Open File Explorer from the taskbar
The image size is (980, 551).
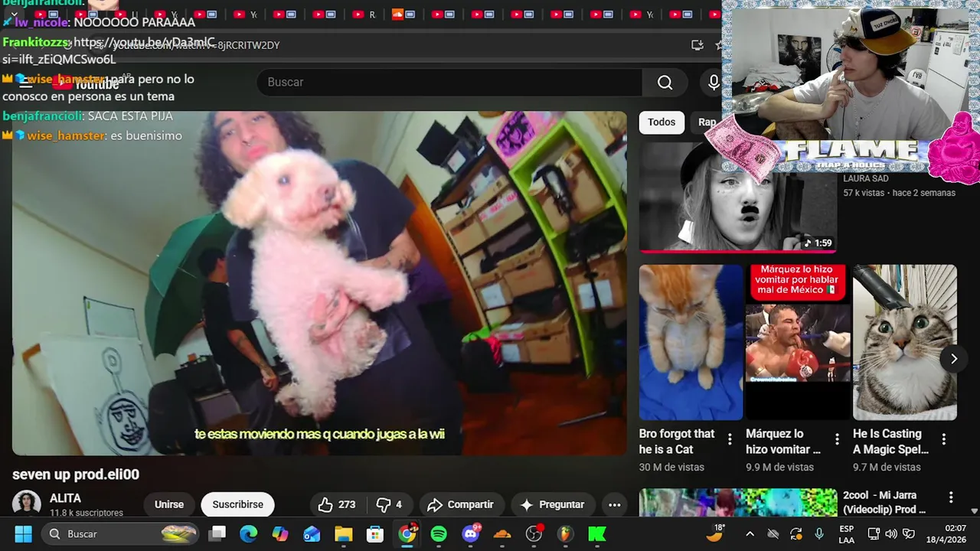tap(343, 533)
